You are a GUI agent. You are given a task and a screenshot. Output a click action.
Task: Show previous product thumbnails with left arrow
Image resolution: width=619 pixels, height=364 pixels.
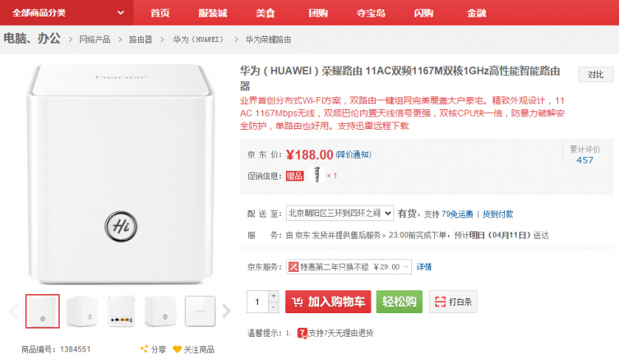click(x=13, y=311)
